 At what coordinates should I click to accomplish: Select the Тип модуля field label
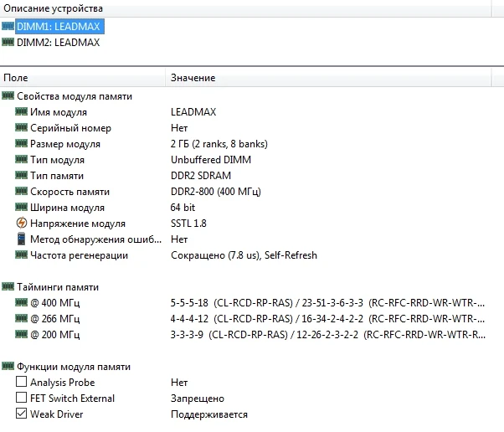point(57,160)
